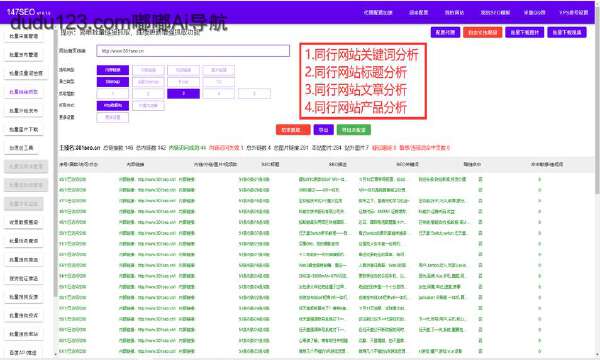Open the outlined button in More Settings row
600x360 pixels.
pos(112,117)
